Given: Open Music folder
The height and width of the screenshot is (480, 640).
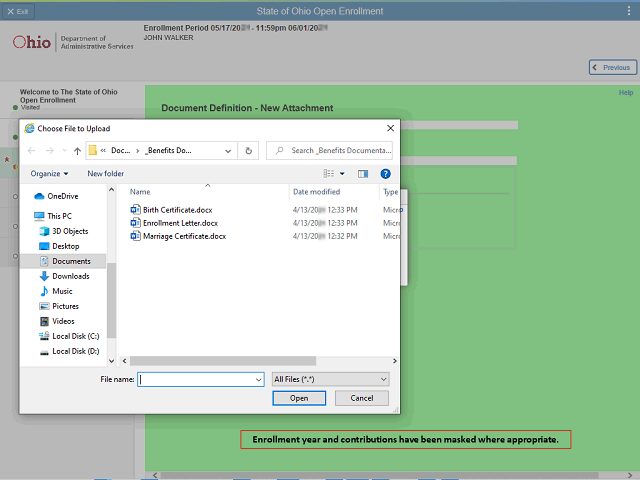Looking at the screenshot, I should [56, 291].
